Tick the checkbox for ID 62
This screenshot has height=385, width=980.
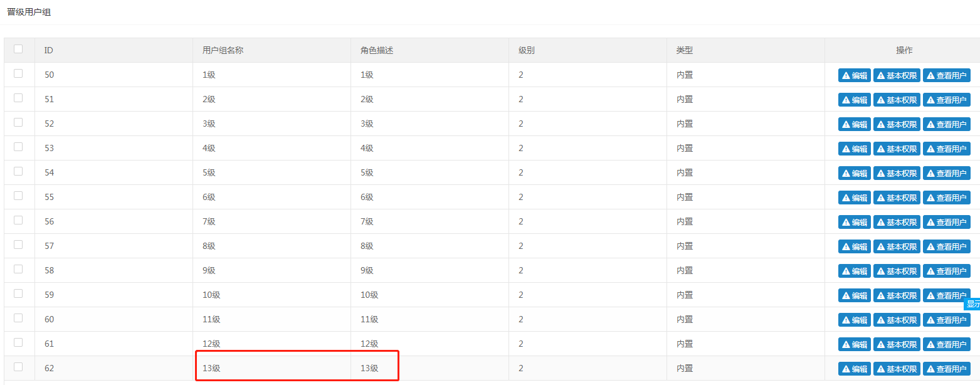[18, 367]
